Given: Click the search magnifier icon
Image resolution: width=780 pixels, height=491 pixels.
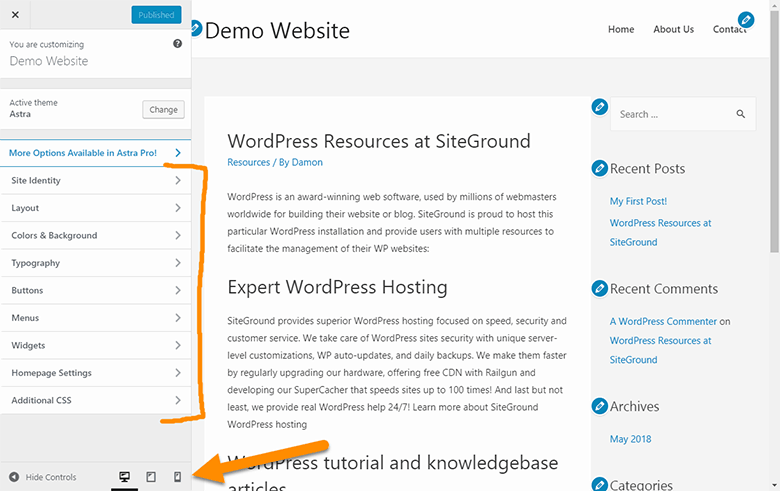Looking at the screenshot, I should (x=741, y=114).
